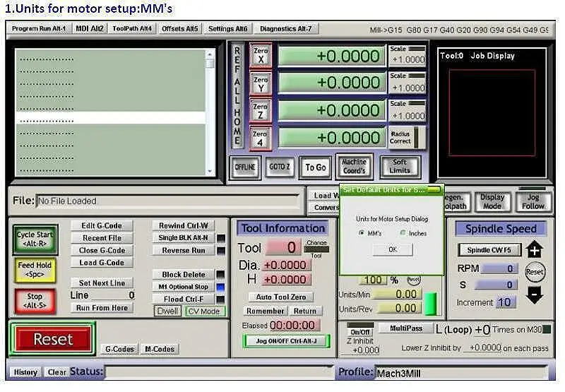565x392 pixels.
Task: Click the Clear status button
Action: [57, 372]
